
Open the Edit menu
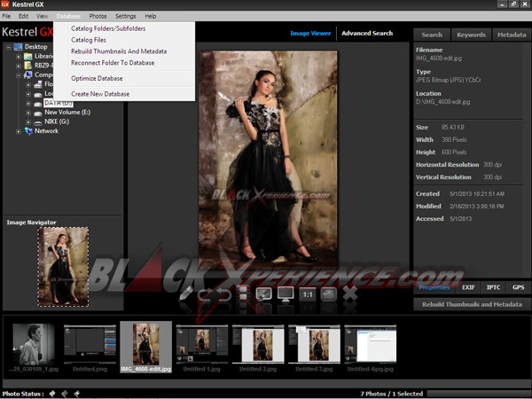(x=23, y=16)
